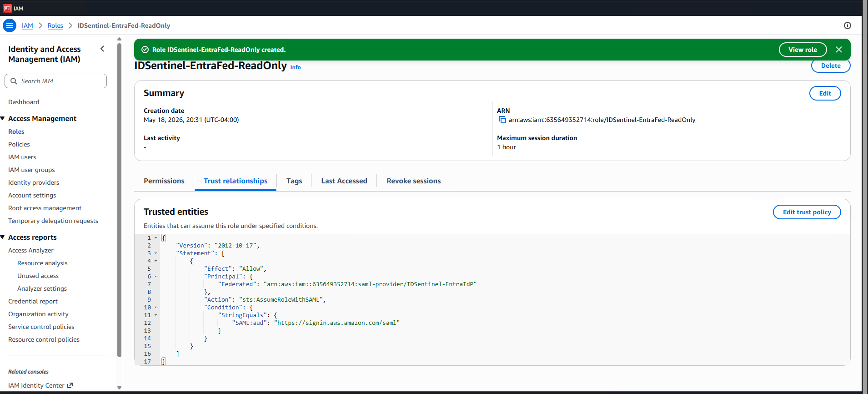Open Account settings page
This screenshot has height=394, width=868.
point(32,195)
